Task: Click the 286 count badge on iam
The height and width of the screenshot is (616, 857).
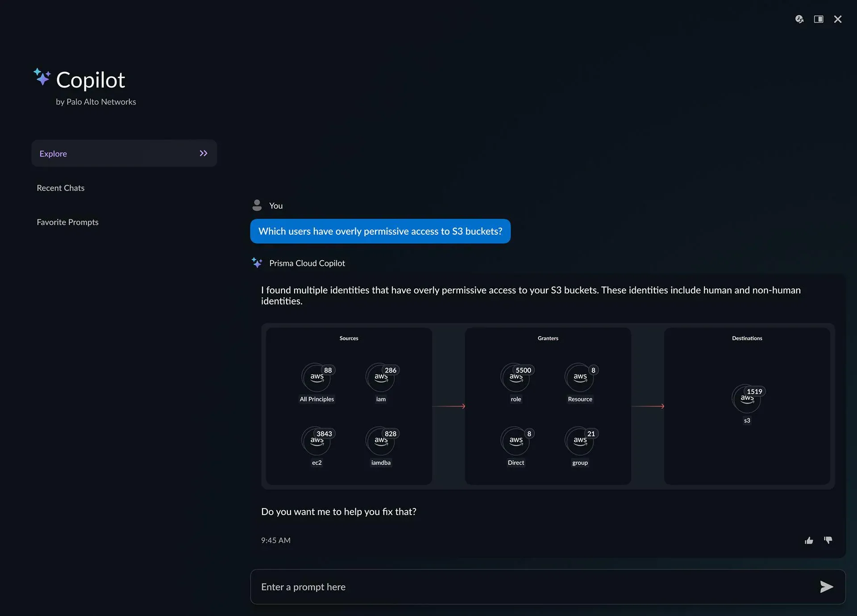Action: (x=391, y=370)
